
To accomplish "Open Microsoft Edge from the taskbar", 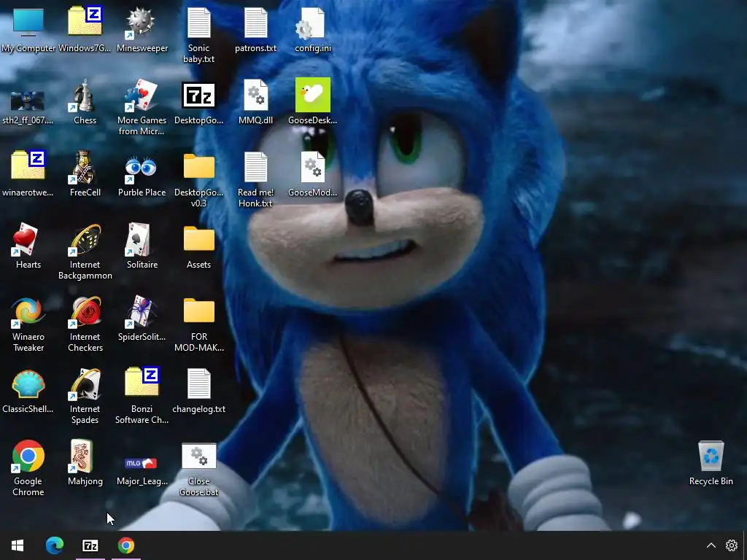I will [54, 545].
